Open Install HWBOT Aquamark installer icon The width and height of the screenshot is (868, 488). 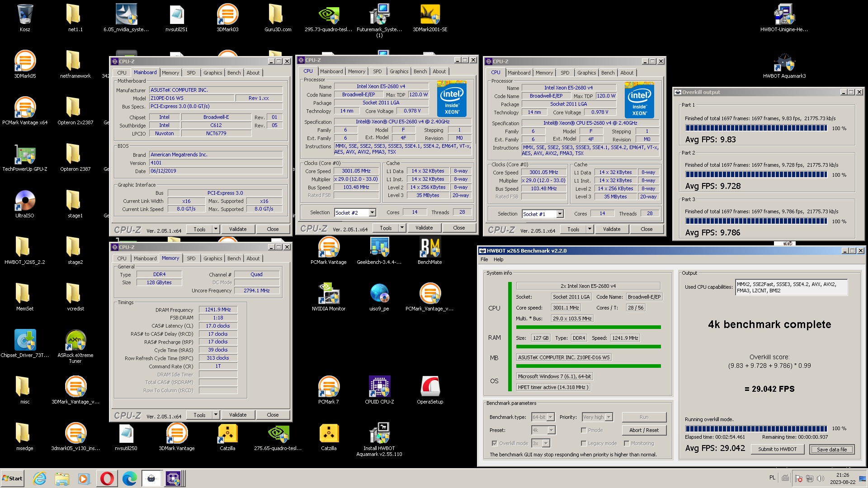[x=379, y=439]
